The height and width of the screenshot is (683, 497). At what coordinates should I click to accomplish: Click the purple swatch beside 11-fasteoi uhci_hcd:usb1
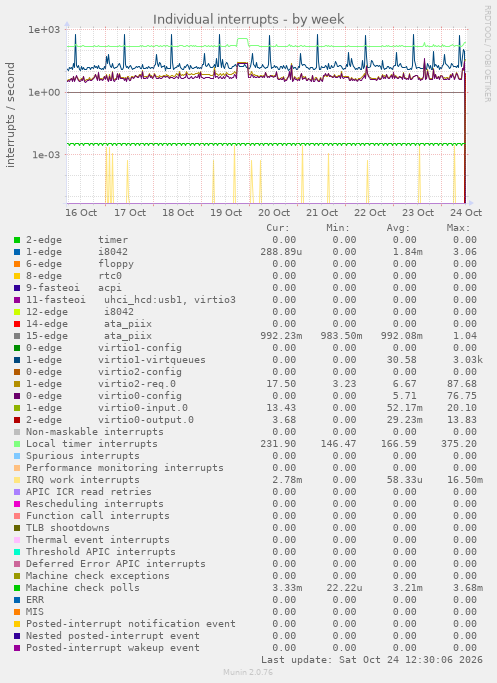point(17,300)
